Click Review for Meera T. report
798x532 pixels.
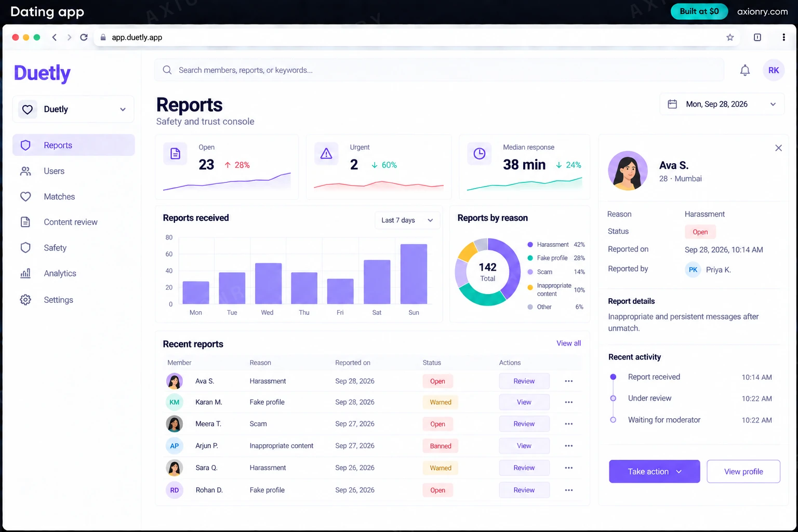(524, 424)
